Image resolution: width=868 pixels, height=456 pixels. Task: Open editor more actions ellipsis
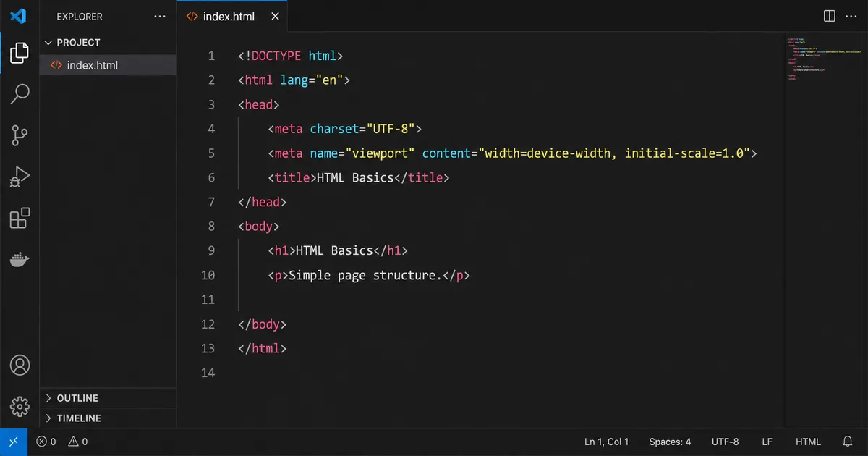coord(851,16)
